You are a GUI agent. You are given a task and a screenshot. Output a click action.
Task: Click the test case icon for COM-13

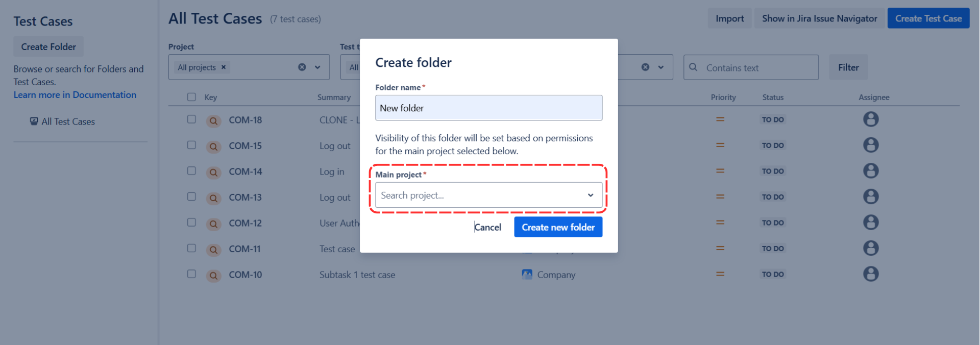(x=213, y=198)
